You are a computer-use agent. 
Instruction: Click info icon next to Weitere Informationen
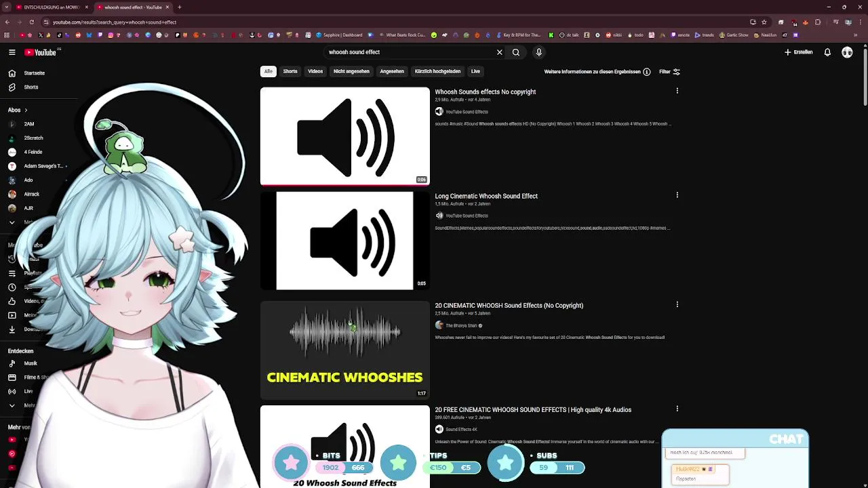click(x=647, y=72)
